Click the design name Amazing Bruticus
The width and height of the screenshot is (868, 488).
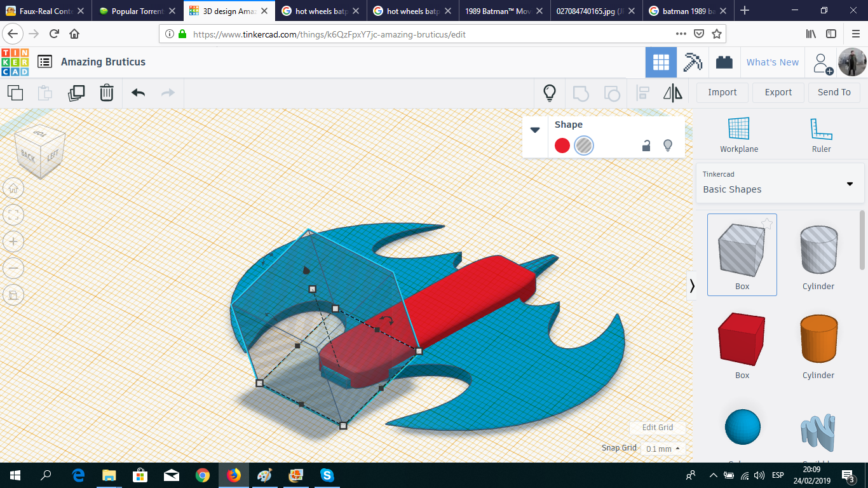coord(103,62)
